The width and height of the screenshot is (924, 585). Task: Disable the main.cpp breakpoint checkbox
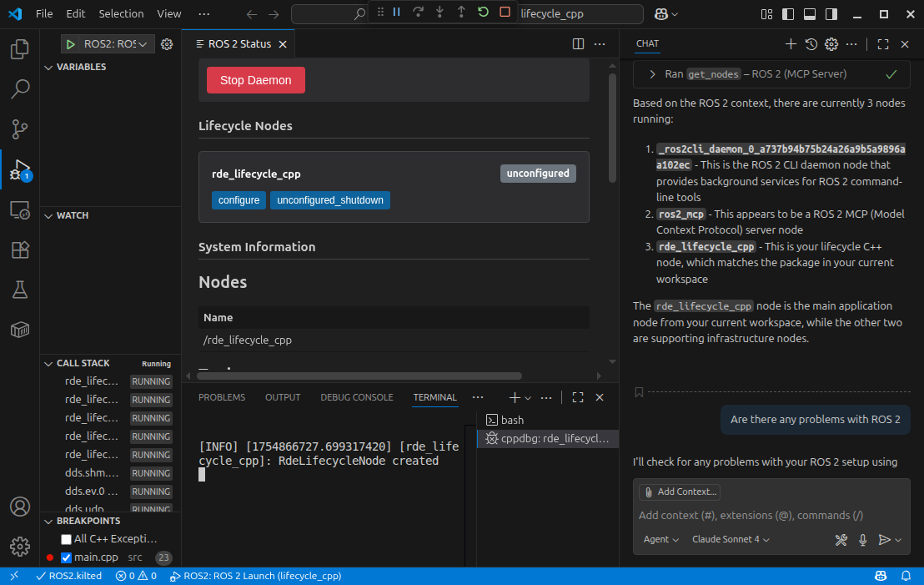pos(66,557)
